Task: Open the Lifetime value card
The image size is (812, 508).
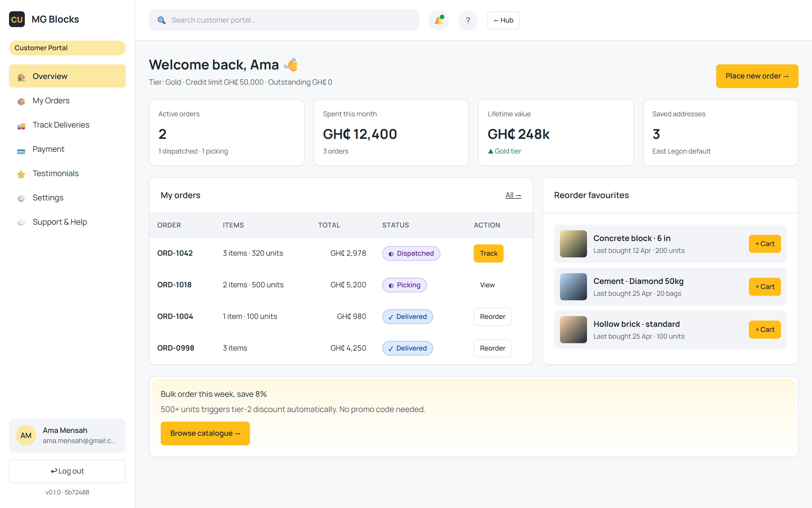Action: 556,133
